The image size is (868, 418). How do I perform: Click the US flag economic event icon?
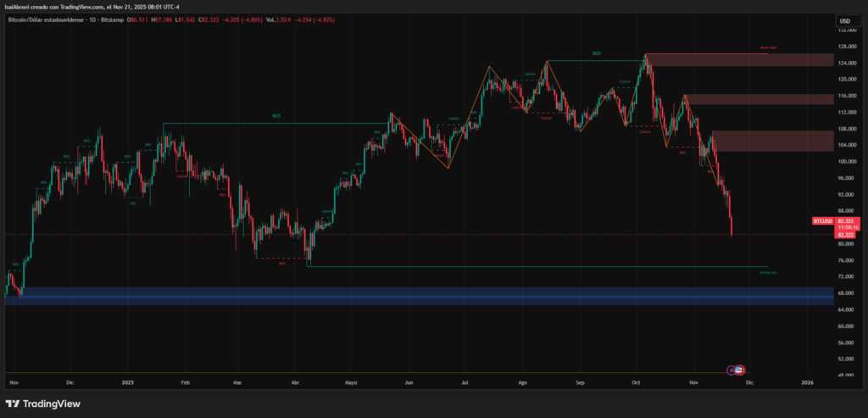pos(739,370)
